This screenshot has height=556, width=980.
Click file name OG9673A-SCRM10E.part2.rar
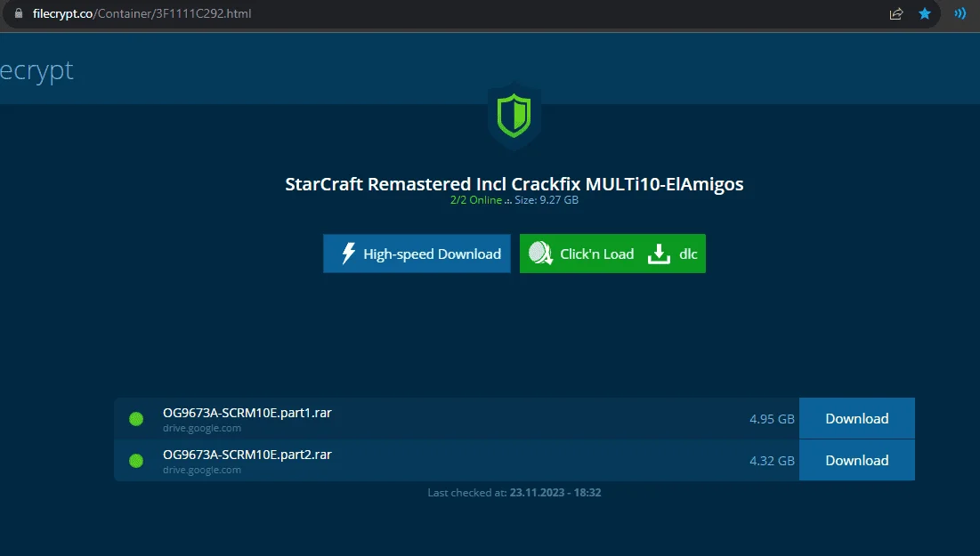point(247,455)
